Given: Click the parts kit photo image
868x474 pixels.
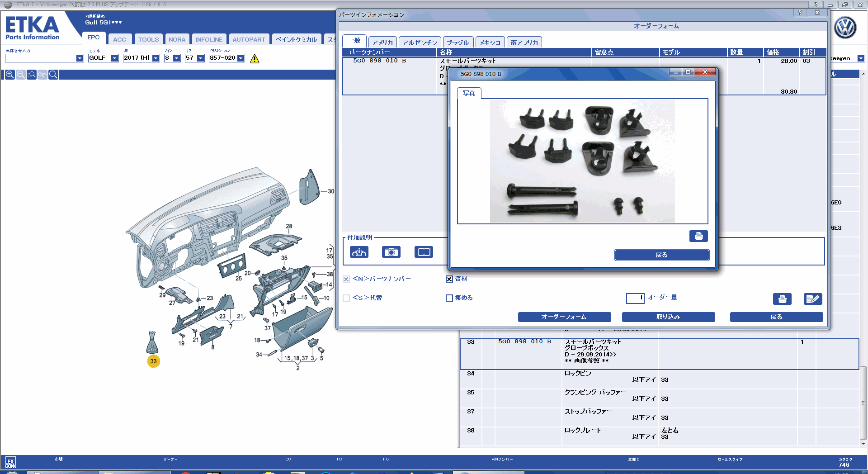Looking at the screenshot, I should (x=582, y=161).
